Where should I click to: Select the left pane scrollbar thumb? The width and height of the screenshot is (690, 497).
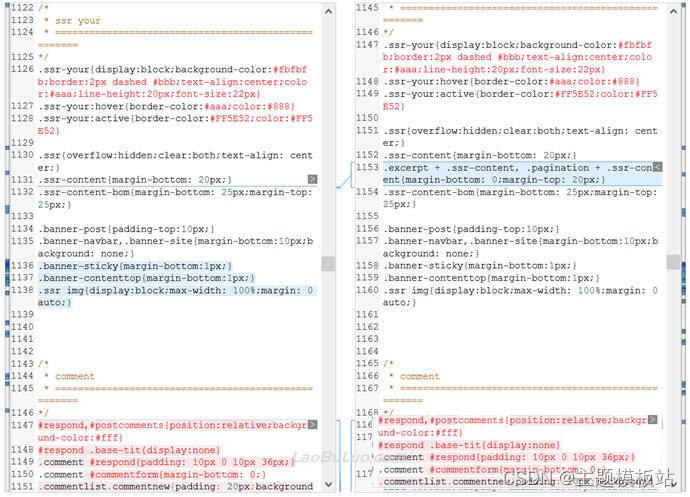pos(328,264)
